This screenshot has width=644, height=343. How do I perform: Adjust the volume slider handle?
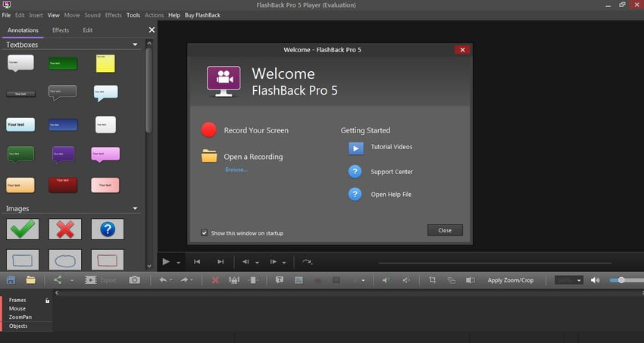(x=621, y=280)
